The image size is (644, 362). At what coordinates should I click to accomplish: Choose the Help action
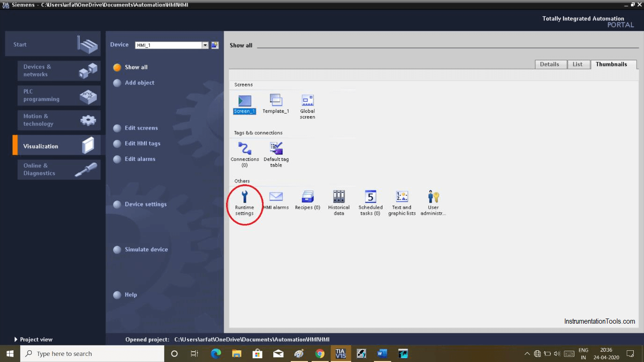click(x=125, y=295)
